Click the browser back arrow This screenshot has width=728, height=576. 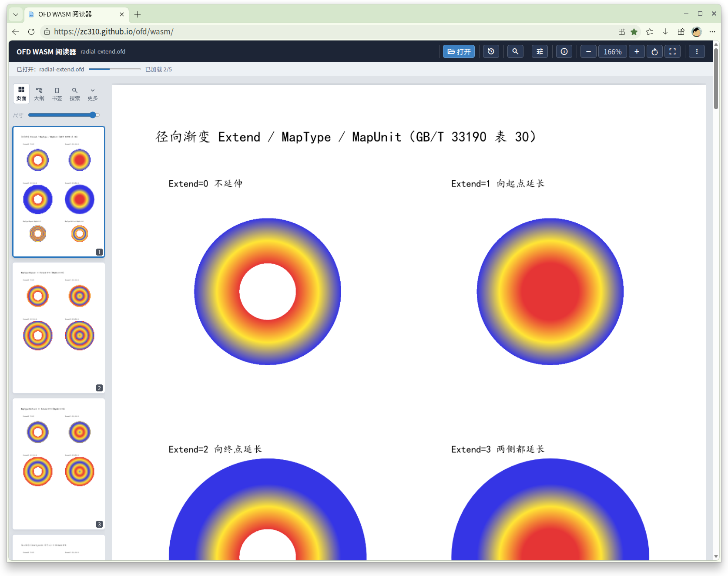(16, 31)
